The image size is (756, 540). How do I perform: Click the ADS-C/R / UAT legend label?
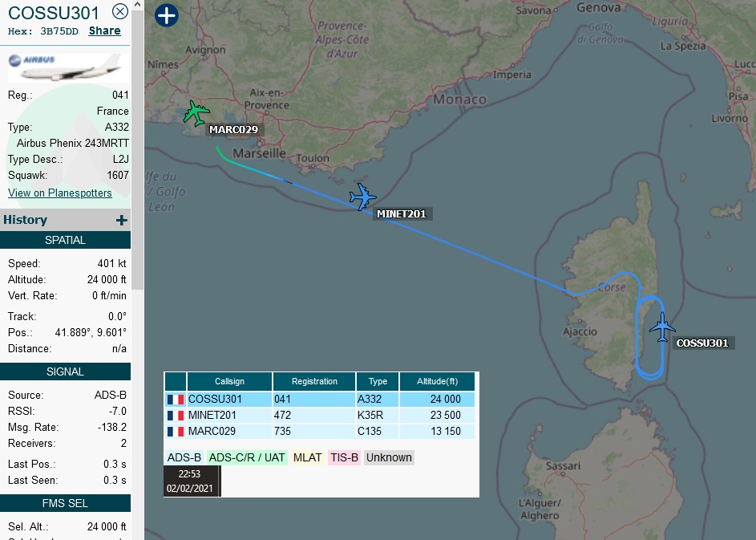point(247,457)
